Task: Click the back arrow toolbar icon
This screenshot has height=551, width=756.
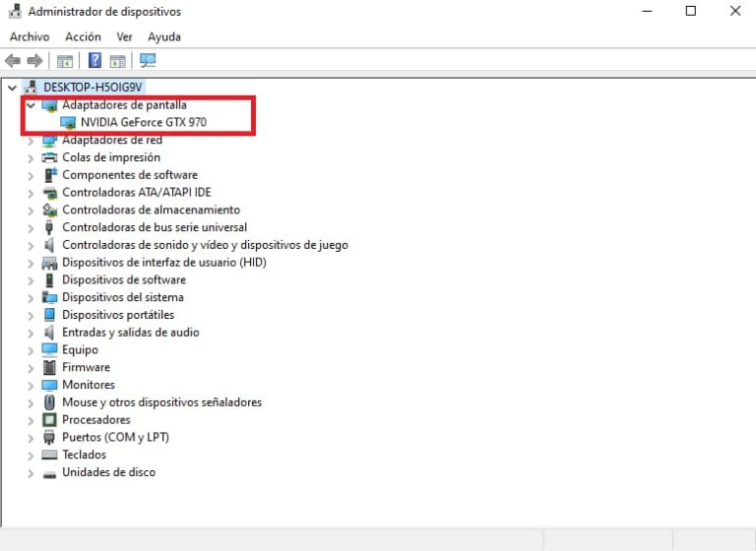Action: (13, 61)
